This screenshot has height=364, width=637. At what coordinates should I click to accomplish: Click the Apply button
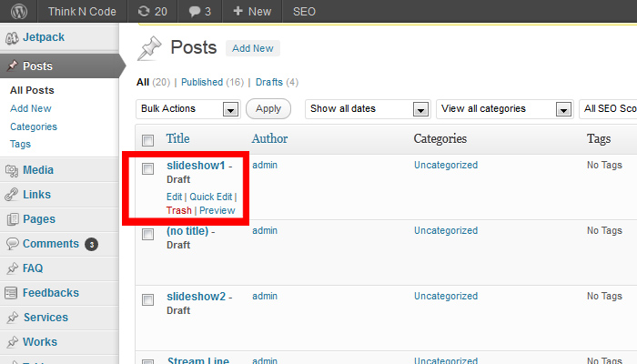point(268,109)
